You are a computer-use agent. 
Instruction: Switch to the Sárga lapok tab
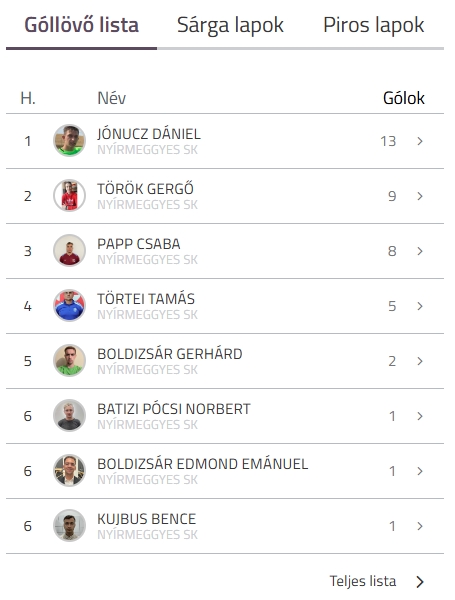point(230,26)
